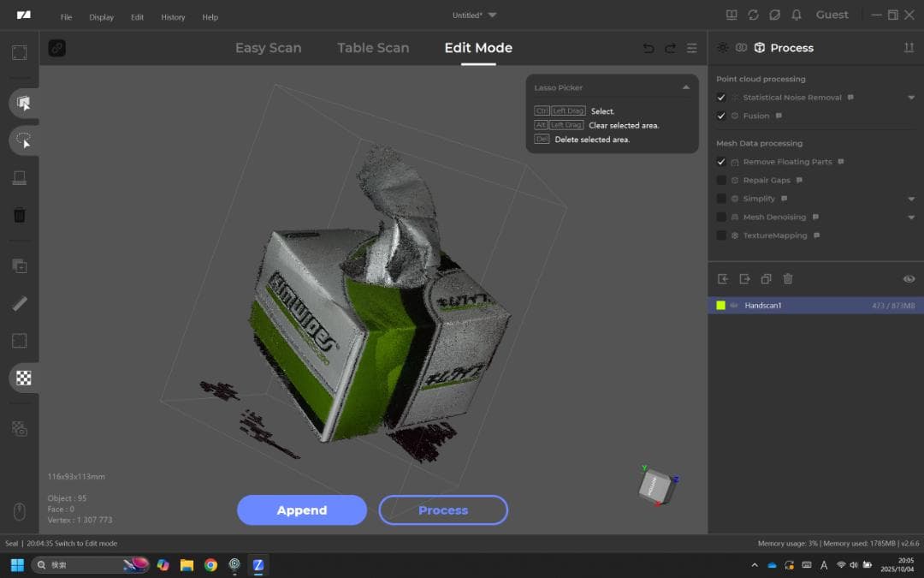Open the Display menu
924x578 pixels.
point(101,16)
